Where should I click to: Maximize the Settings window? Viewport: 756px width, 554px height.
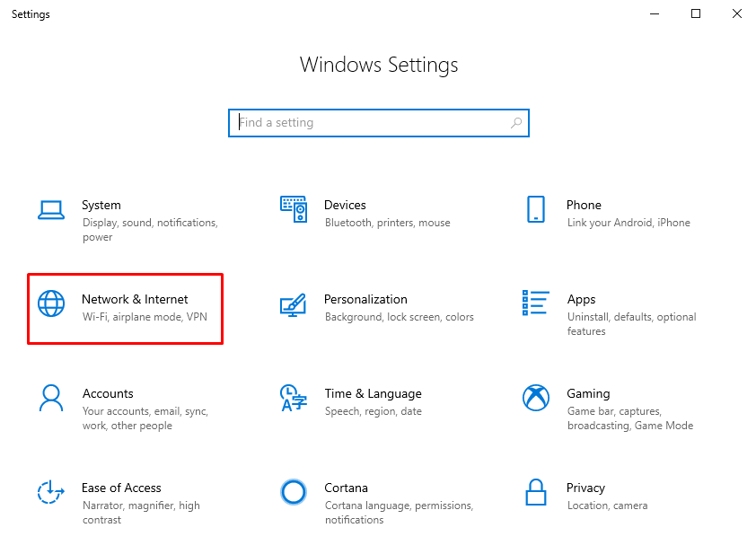696,14
